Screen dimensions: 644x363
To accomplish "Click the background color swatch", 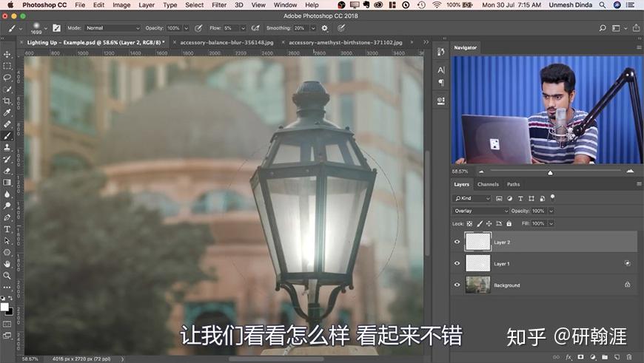I will (9, 311).
